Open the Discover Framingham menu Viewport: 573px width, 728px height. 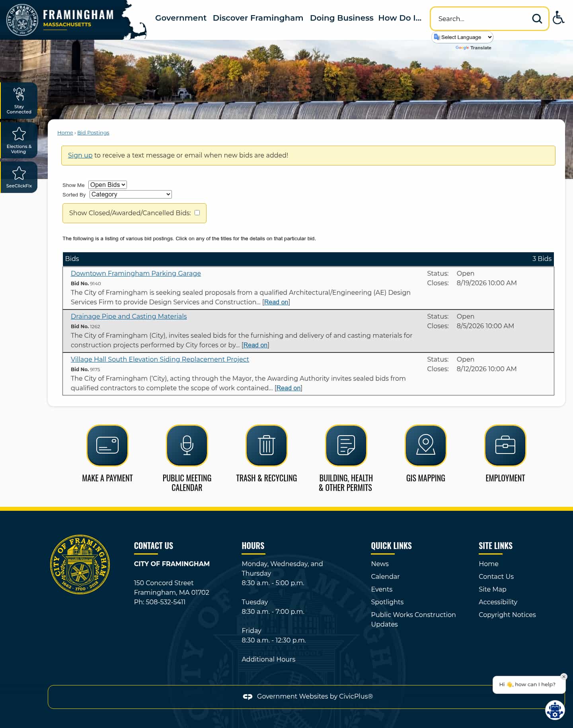(258, 18)
